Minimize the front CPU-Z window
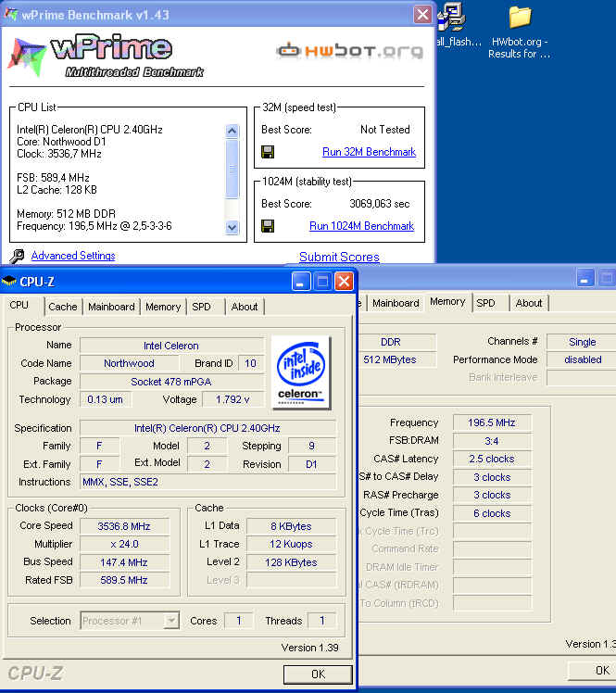The image size is (616, 693). (300, 281)
